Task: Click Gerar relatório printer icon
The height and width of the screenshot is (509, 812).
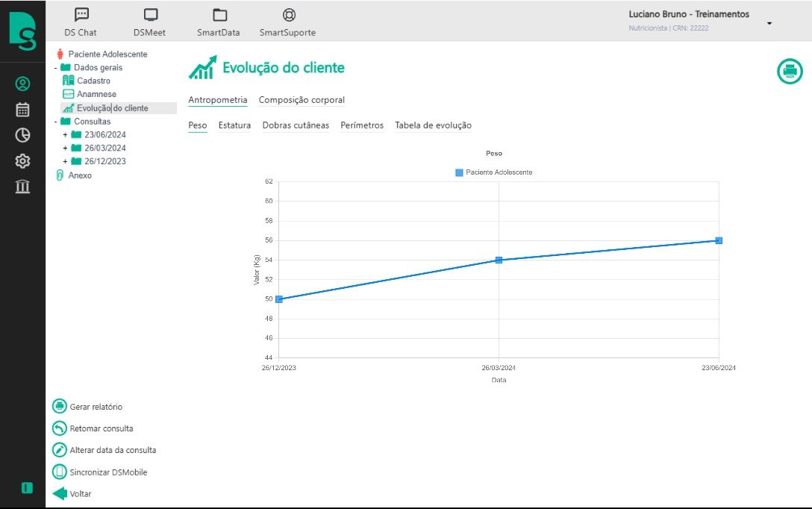Action: pyautogui.click(x=60, y=407)
